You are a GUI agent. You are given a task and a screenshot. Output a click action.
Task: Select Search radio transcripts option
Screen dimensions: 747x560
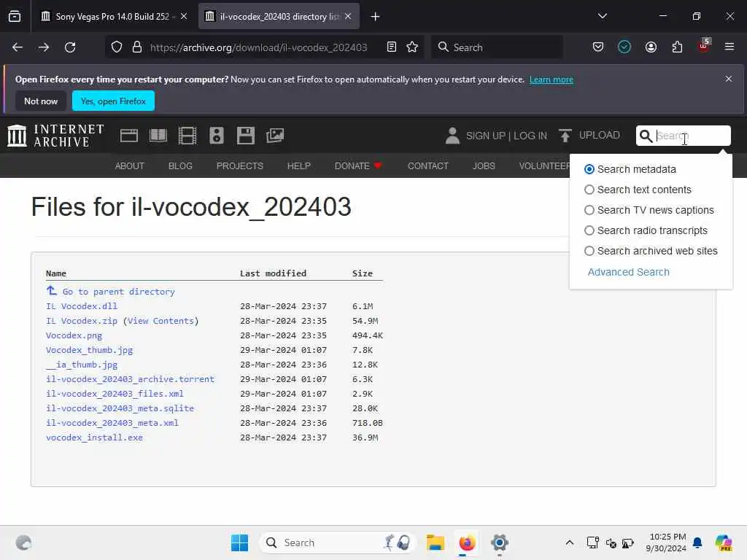589,230
